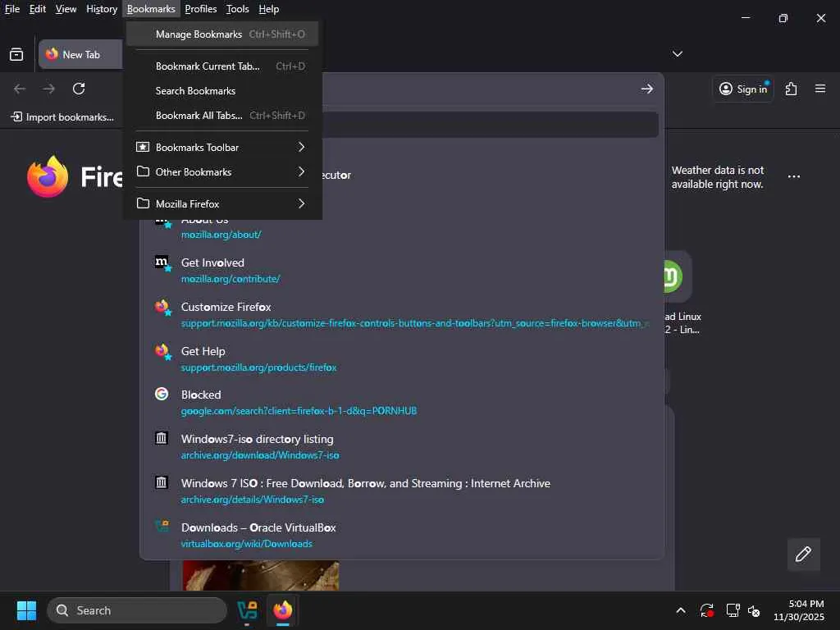Click the forward navigation arrow

(48, 89)
